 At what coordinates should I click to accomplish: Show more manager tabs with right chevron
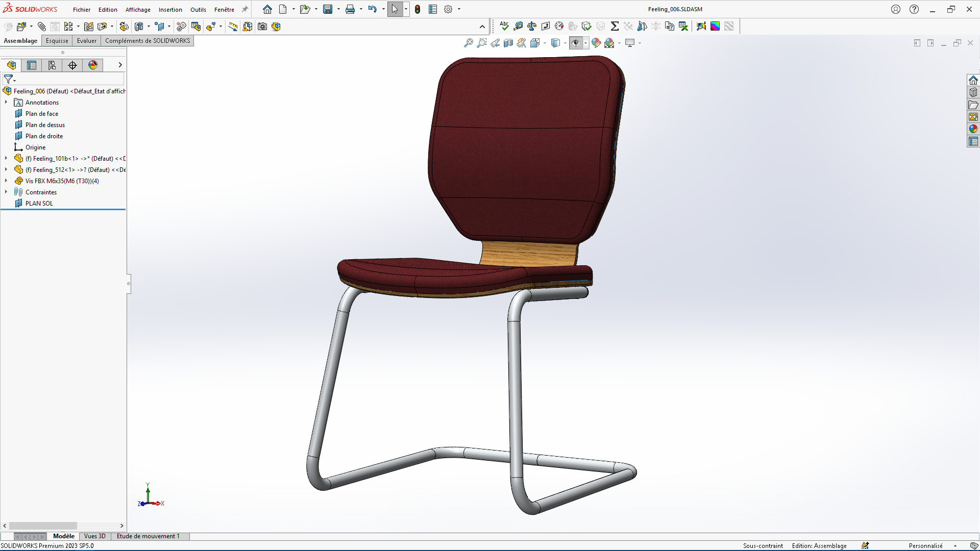(120, 65)
